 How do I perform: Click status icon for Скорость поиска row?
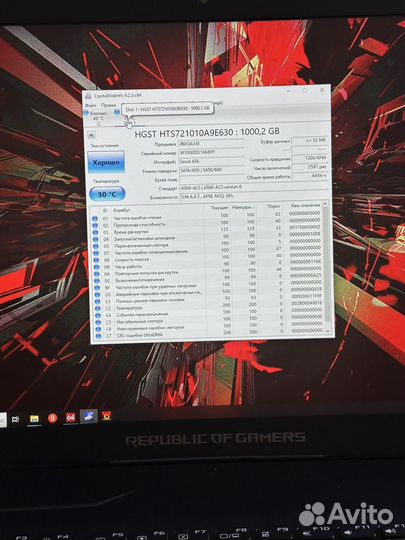click(x=96, y=260)
